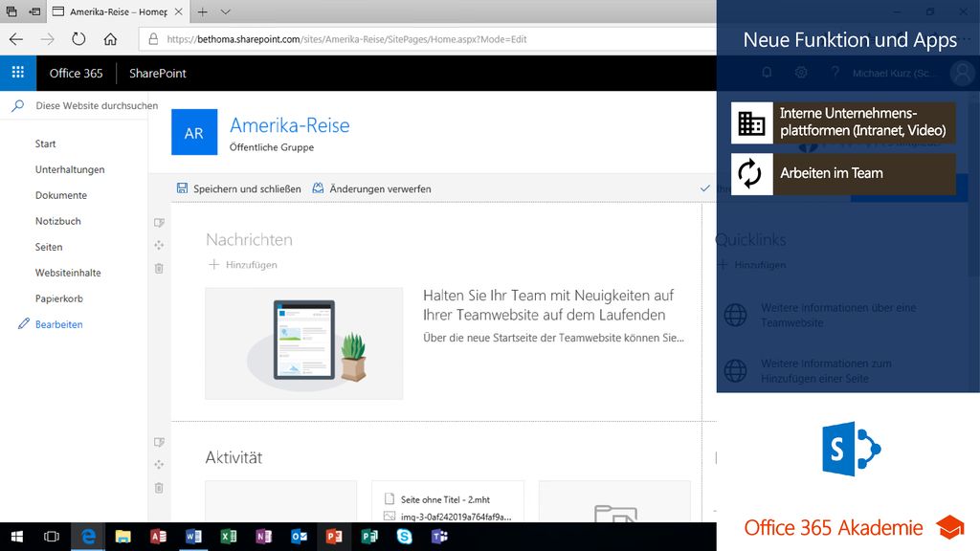Screen dimensions: 980x551
Task: Click the search magnifier icon
Action: (17, 105)
